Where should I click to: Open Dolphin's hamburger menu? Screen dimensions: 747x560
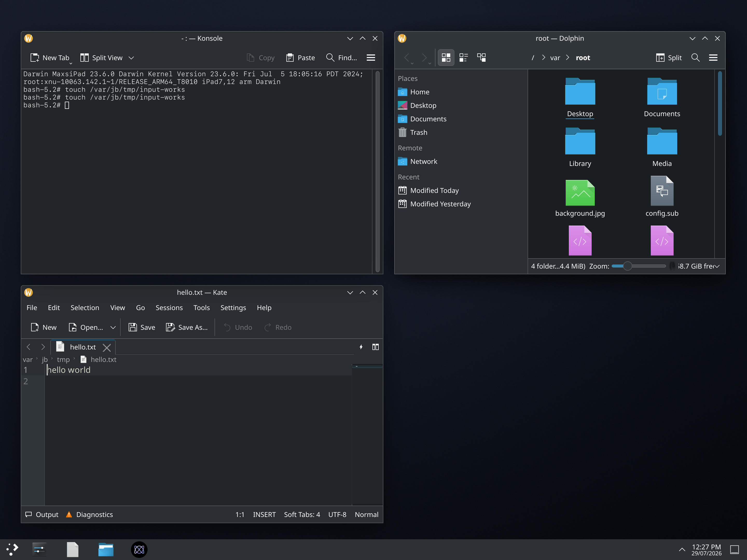(713, 58)
